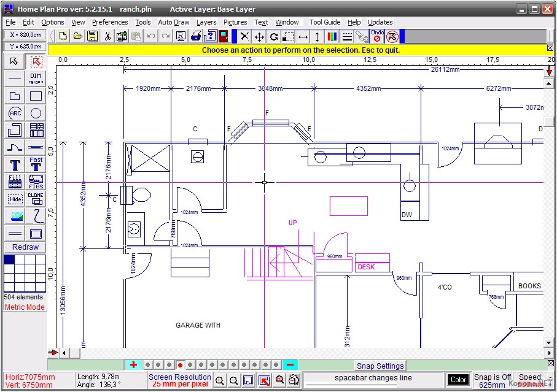557x392 pixels.
Task: Click the Fill pattern tool
Action: pos(15,182)
